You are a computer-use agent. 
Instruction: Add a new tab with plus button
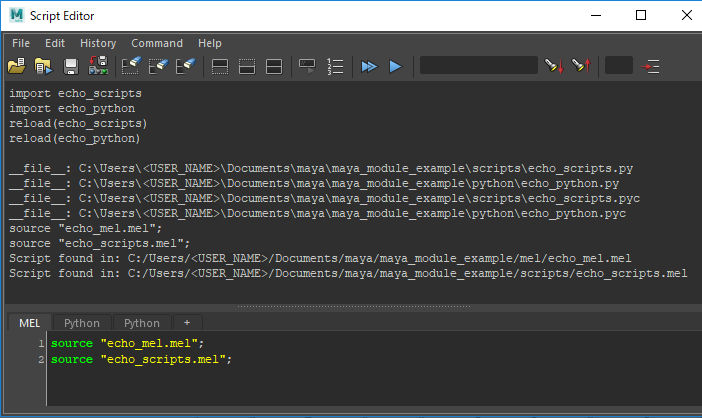point(185,323)
